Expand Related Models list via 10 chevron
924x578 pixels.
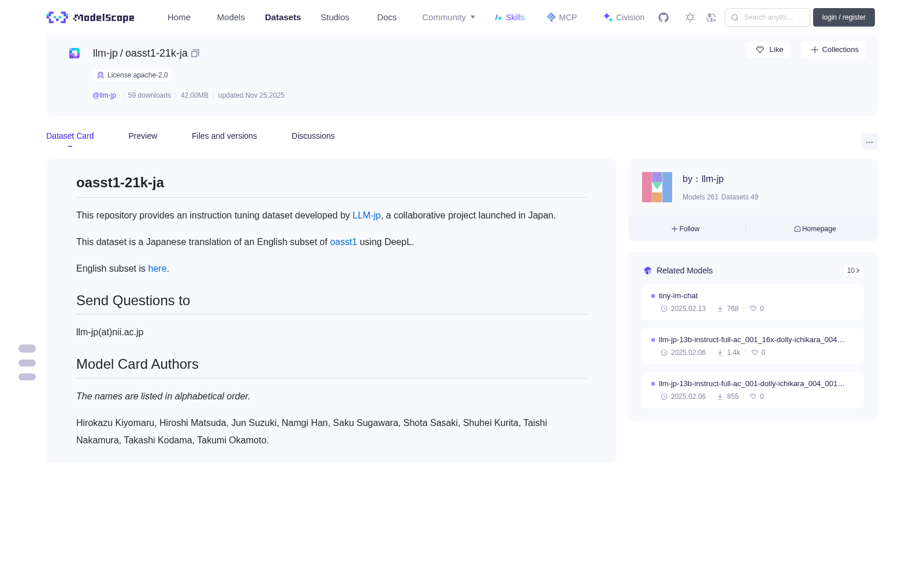tap(853, 271)
